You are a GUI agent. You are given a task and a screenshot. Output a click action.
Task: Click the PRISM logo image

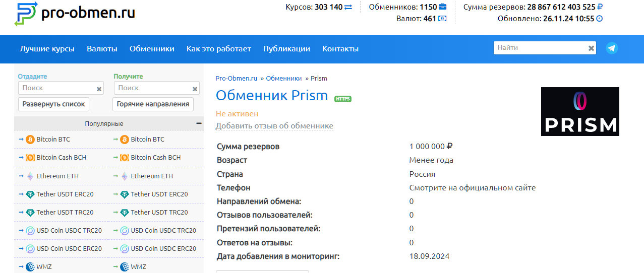(580, 111)
